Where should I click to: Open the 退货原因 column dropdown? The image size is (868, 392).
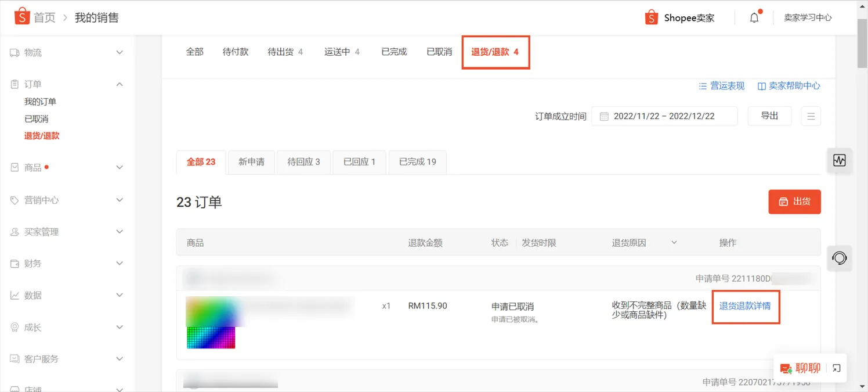coord(674,242)
